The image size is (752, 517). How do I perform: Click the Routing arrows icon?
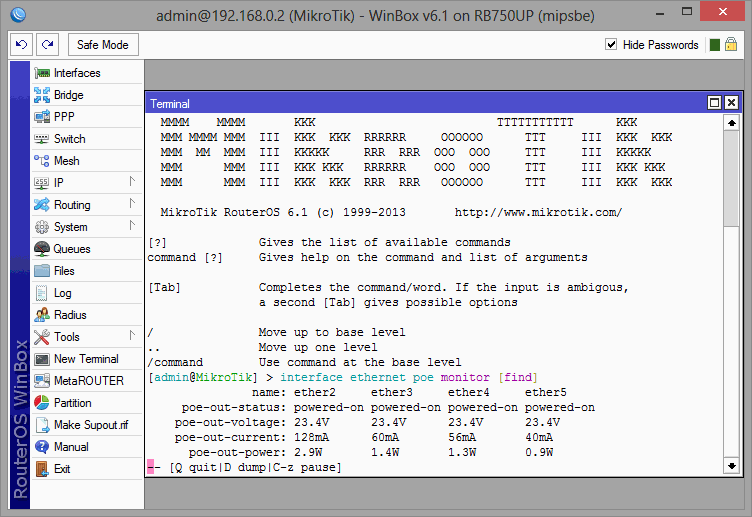tap(42, 205)
